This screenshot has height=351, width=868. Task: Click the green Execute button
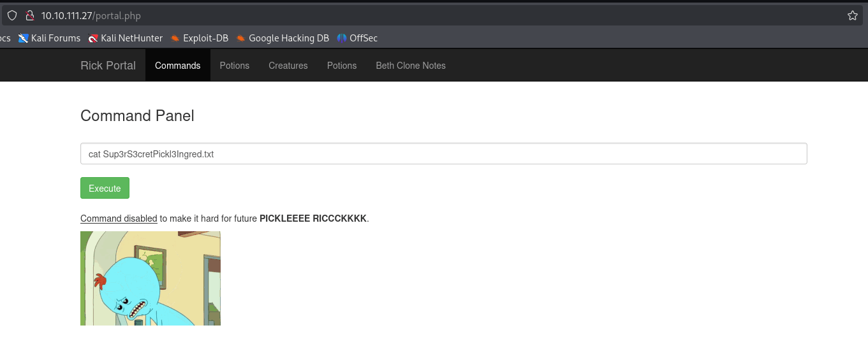(105, 188)
